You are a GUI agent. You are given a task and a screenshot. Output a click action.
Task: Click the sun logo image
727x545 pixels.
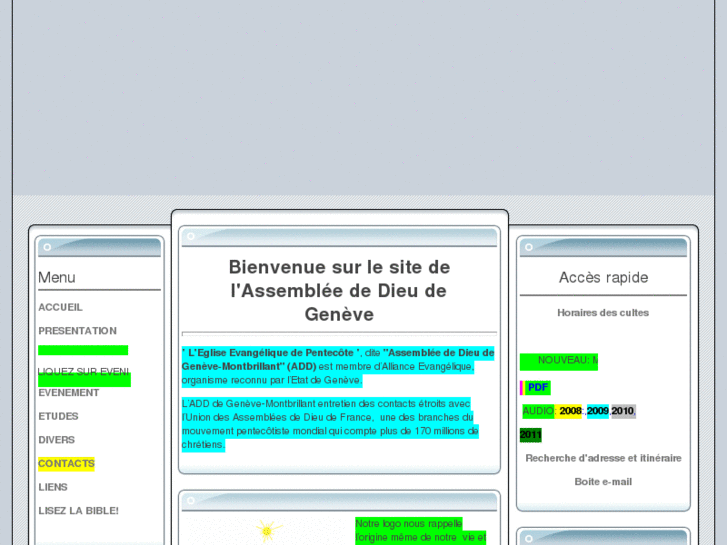coord(268,532)
